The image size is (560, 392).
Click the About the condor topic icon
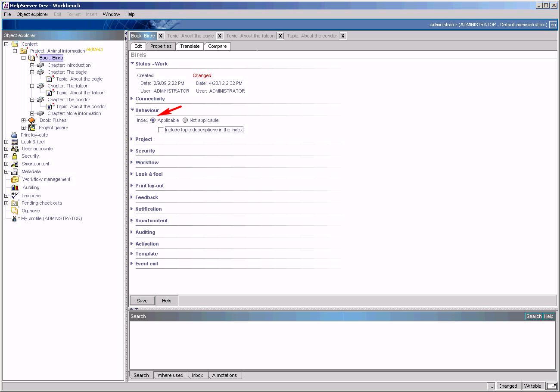tap(50, 106)
